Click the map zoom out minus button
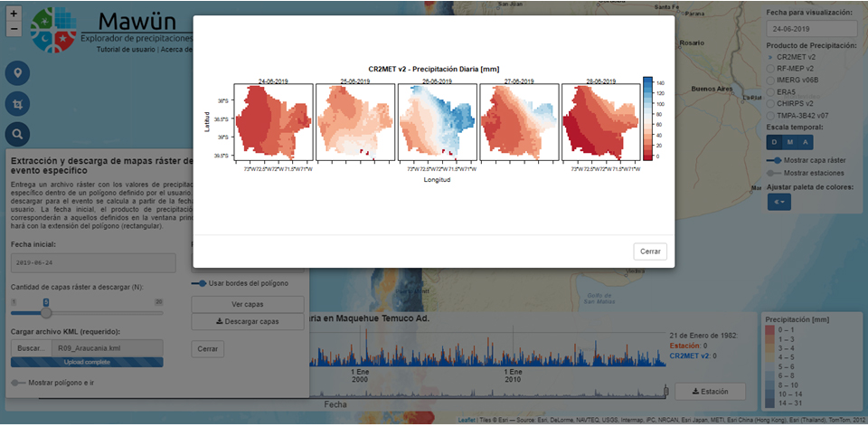The image size is (868, 427). pos(14,29)
